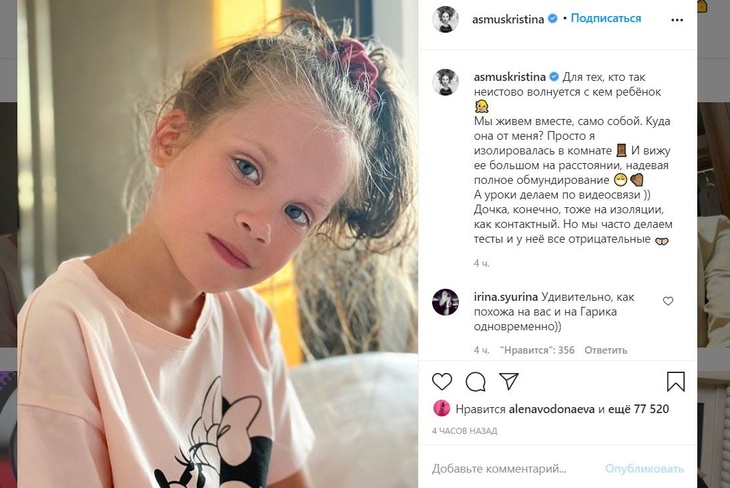Click Подписаться to follow the account
Viewport: 730px width, 488px height.
coord(606,18)
